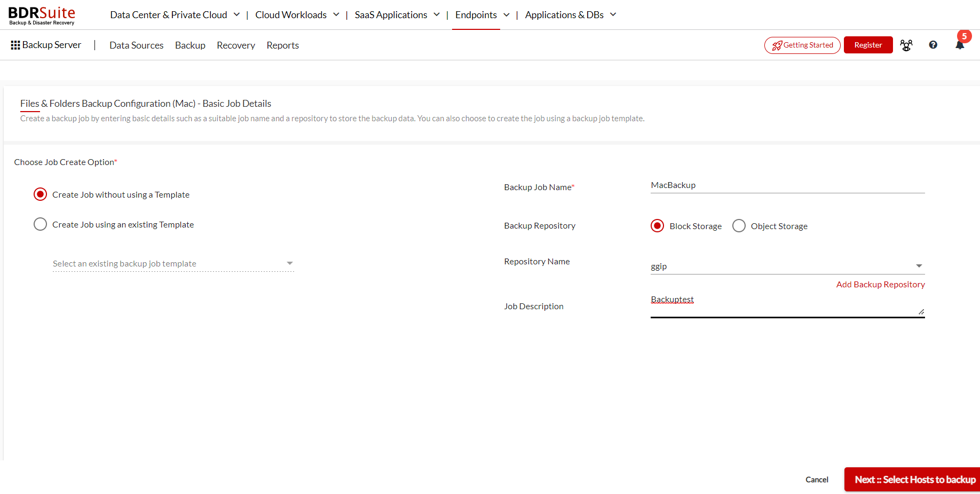Click the Add Backup Repository link
Image resolution: width=980 pixels, height=494 pixels.
880,285
